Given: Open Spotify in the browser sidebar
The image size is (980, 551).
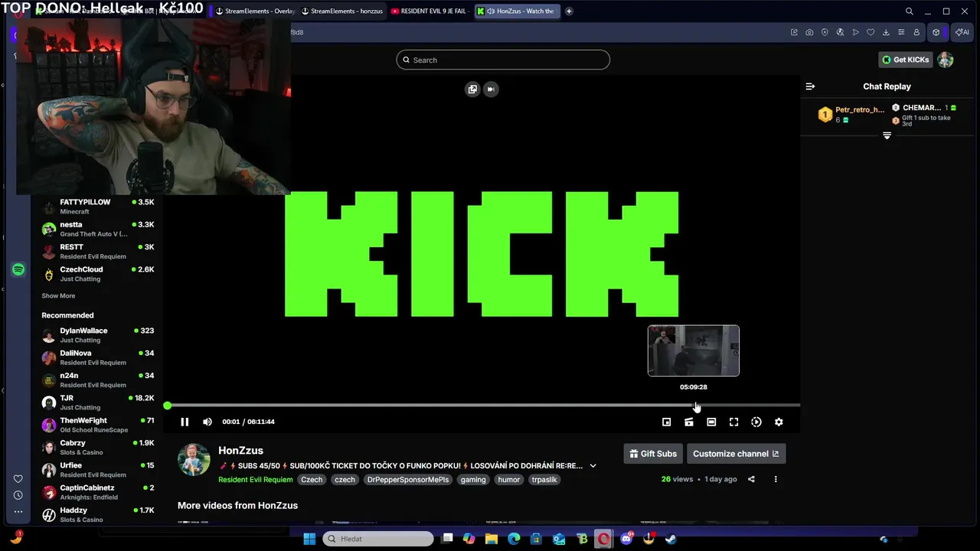Looking at the screenshot, I should click(x=18, y=269).
